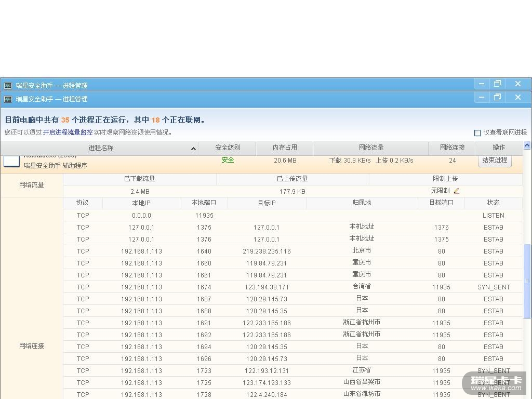Image resolution: width=532 pixels, height=399 pixels.
Task: Select local port 1674 cell
Action: 204,287
